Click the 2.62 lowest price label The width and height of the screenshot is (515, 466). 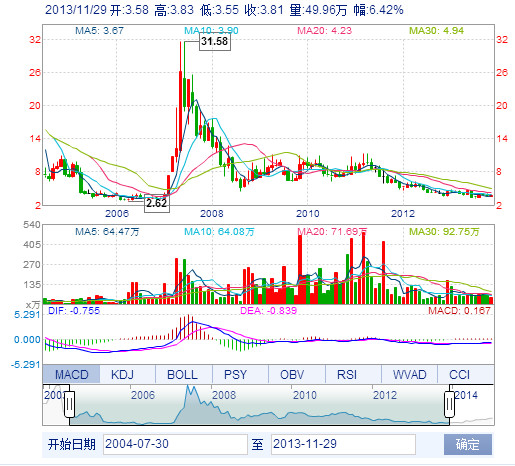point(157,203)
